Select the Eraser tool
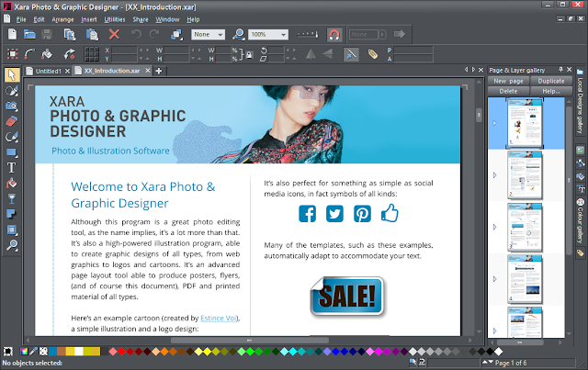 [x=12, y=121]
